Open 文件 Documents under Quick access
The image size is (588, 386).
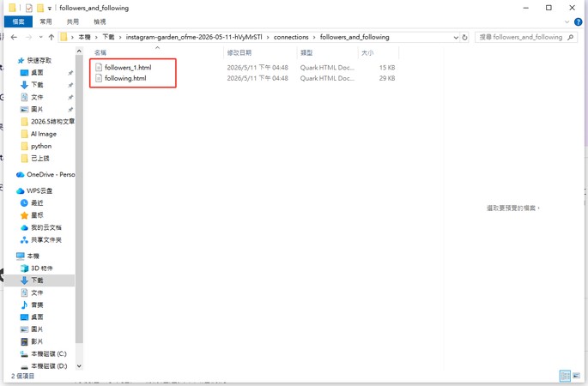[x=37, y=97]
